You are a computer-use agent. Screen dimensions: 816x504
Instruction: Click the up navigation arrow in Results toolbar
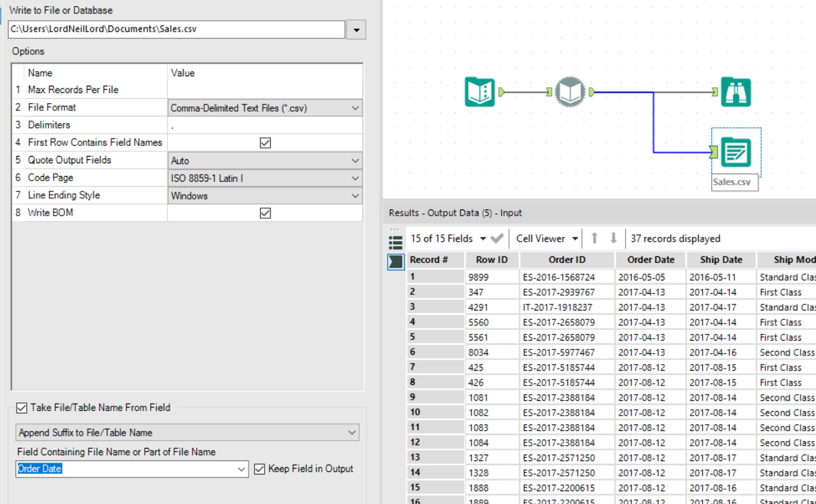594,238
